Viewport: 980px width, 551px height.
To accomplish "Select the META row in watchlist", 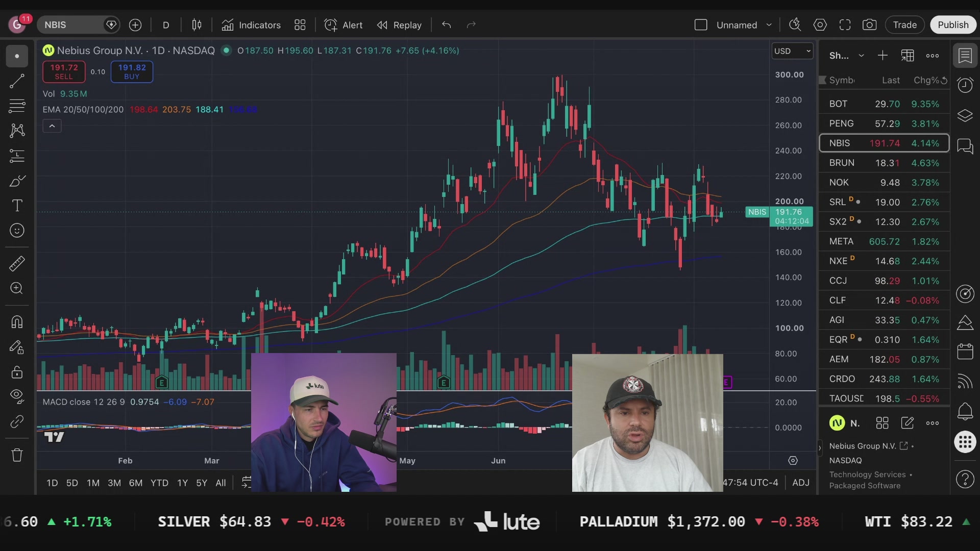I will [x=884, y=241].
